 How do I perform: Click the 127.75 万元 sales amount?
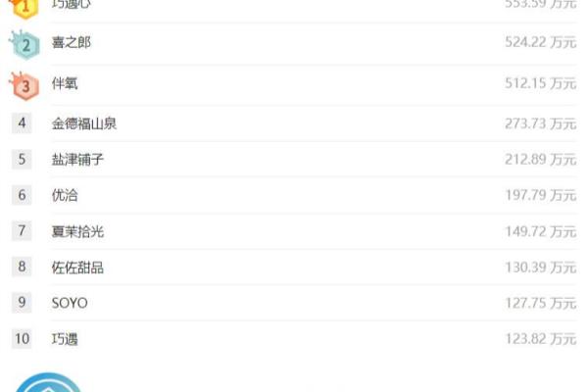pos(540,303)
